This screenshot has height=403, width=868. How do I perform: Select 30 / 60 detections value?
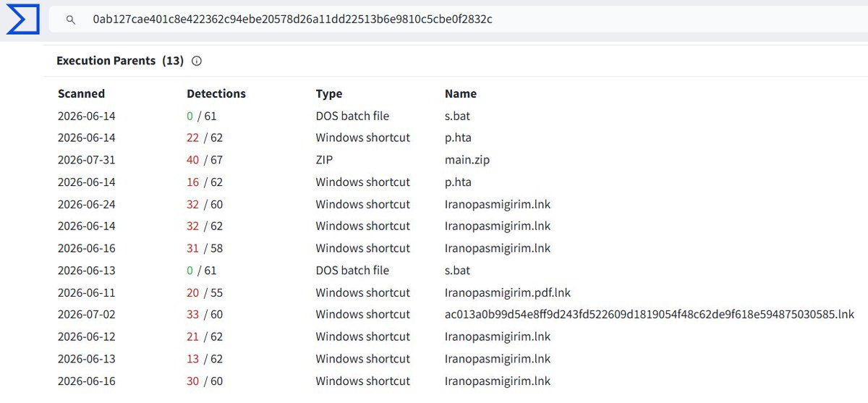tap(205, 381)
